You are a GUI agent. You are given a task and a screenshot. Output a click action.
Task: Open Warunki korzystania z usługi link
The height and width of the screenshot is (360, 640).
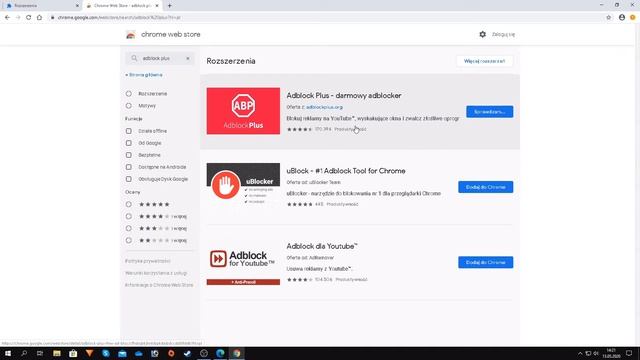coord(156,273)
